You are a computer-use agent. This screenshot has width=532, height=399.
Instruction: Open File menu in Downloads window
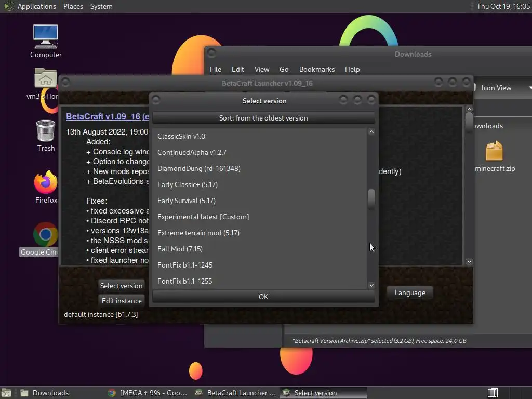[x=216, y=69]
